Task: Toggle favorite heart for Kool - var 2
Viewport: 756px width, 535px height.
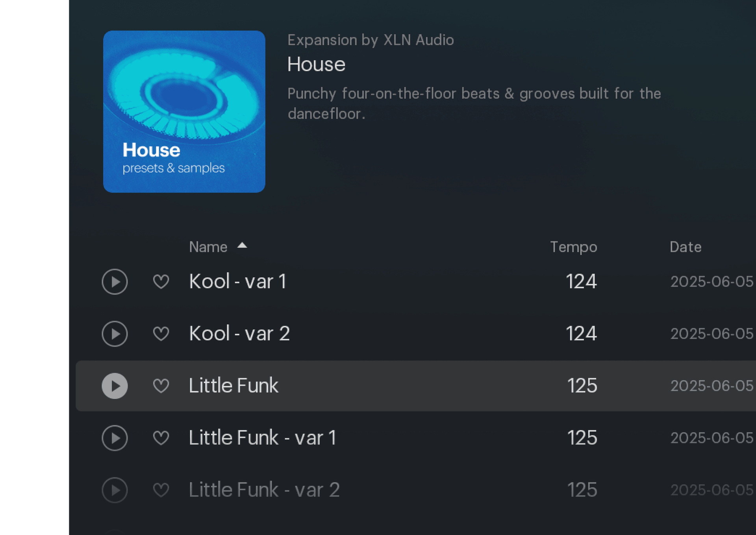Action: coord(161,334)
